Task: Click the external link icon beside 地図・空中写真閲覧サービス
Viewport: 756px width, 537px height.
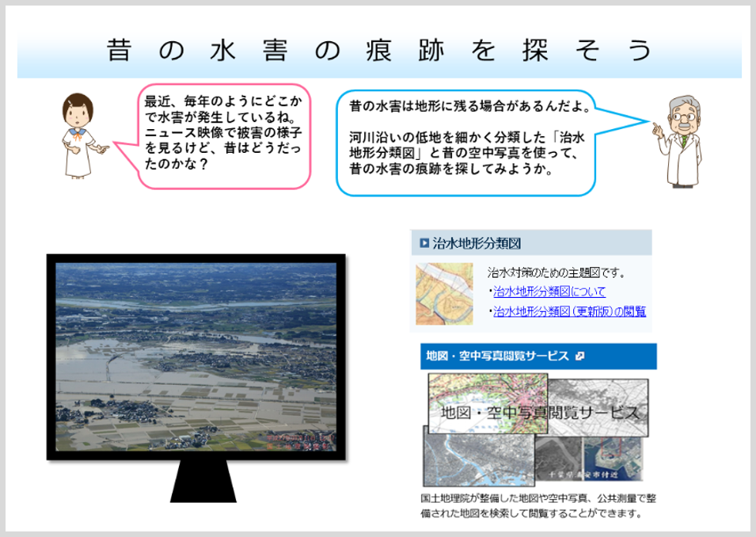Action: coord(580,356)
